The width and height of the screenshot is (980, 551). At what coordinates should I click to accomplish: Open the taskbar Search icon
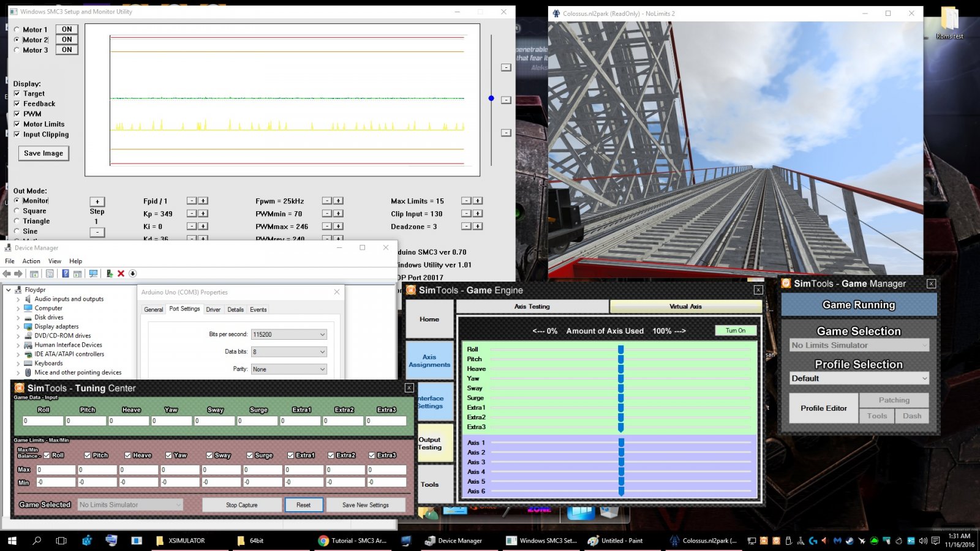point(37,541)
